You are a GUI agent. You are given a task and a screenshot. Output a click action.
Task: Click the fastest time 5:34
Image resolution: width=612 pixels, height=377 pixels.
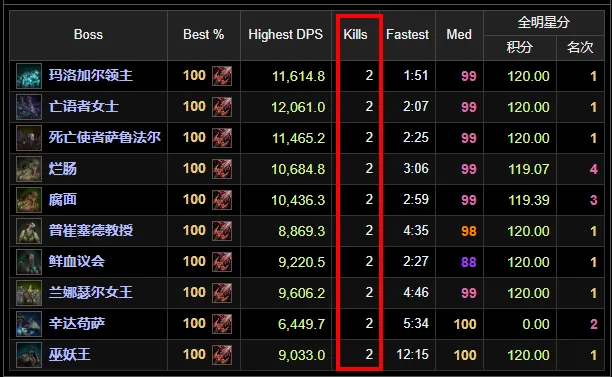coord(416,324)
